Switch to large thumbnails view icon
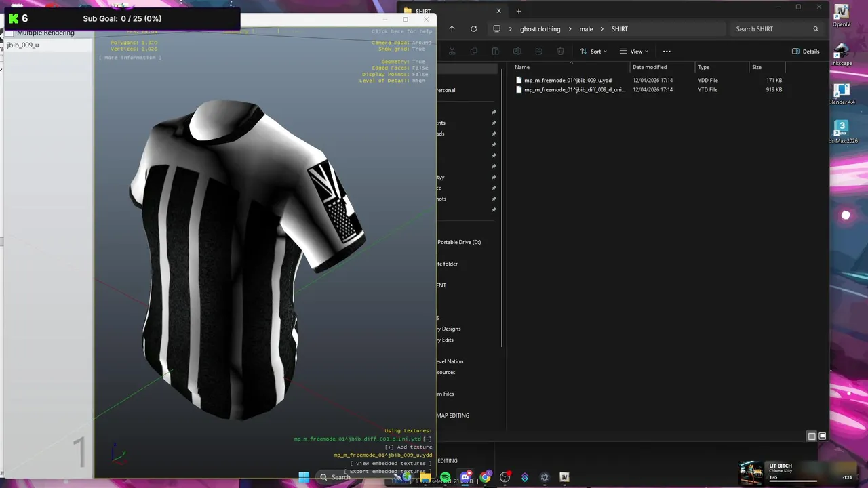 (x=823, y=436)
